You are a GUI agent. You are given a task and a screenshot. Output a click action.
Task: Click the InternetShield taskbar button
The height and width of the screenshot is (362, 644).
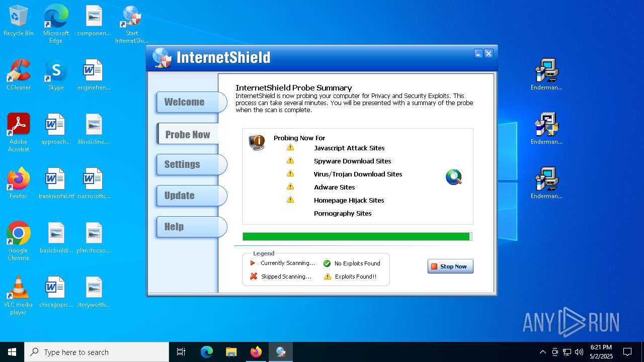(x=281, y=352)
